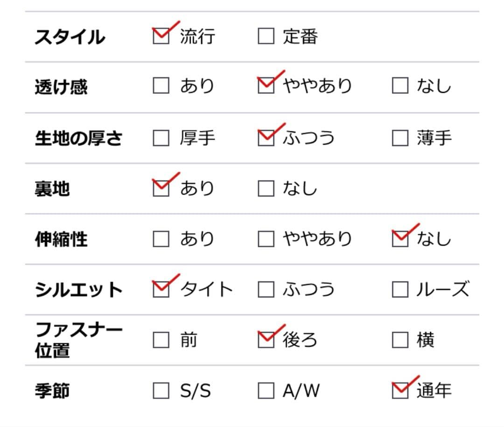Check the 裏地 なし checkbox
The image size is (504, 427).
(266, 188)
